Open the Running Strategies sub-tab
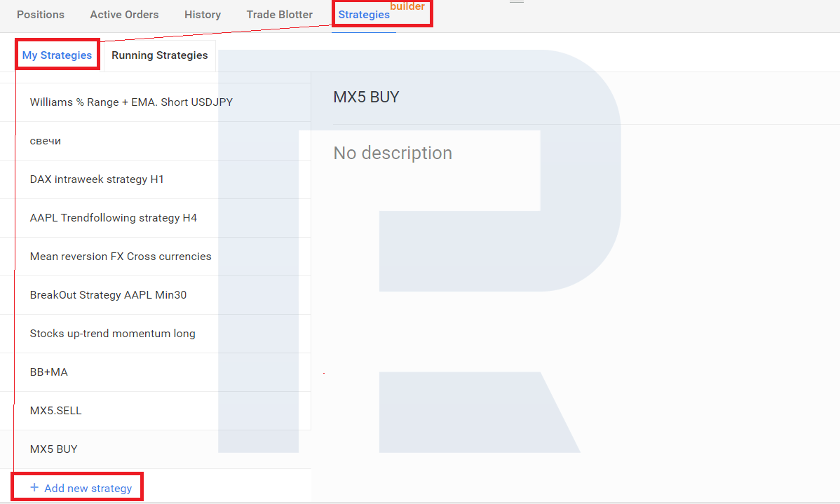Viewport: 840px width, 504px height. (x=160, y=55)
